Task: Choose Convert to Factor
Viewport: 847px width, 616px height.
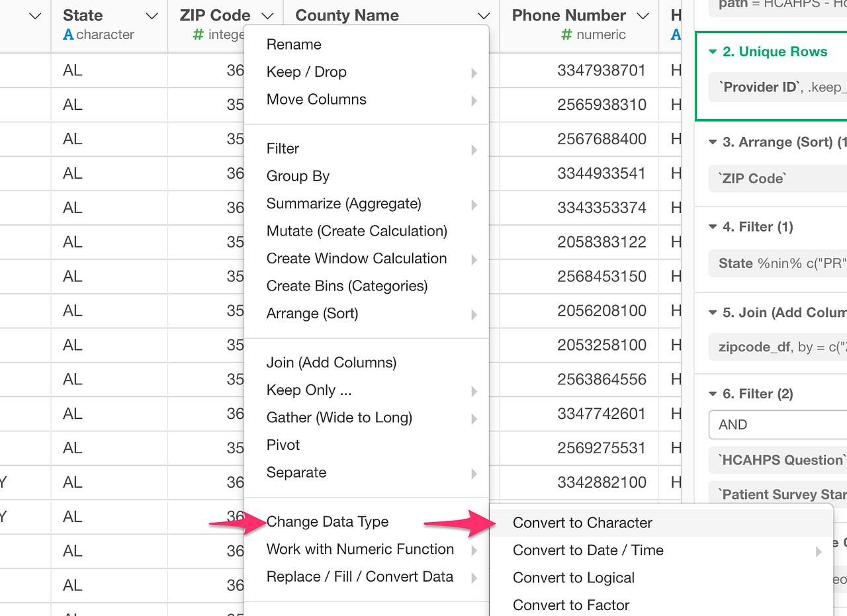Action: coord(570,605)
